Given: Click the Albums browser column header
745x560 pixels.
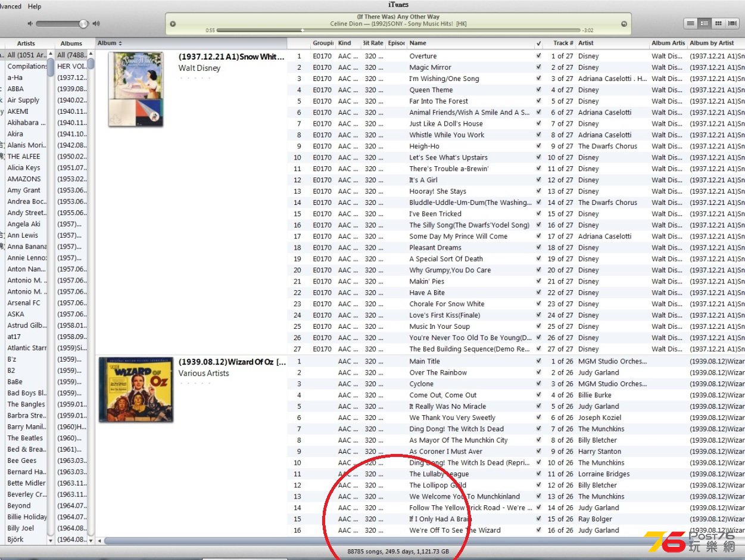Looking at the screenshot, I should click(x=71, y=43).
